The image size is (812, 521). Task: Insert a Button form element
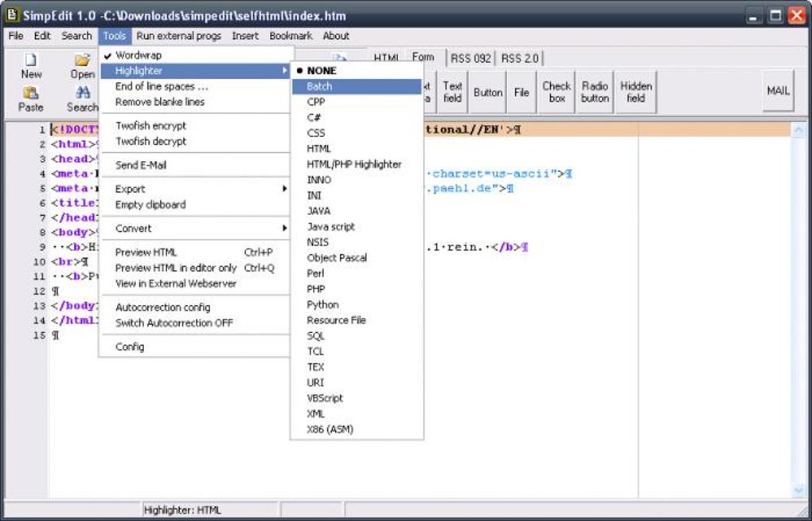[487, 91]
